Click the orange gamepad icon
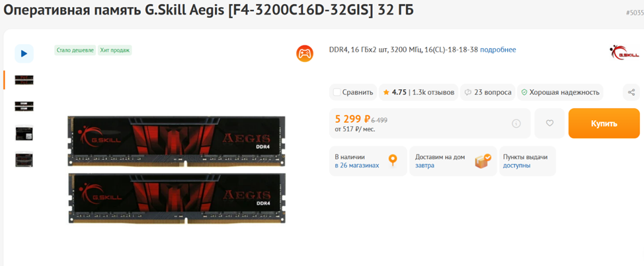644x266 pixels. (304, 53)
